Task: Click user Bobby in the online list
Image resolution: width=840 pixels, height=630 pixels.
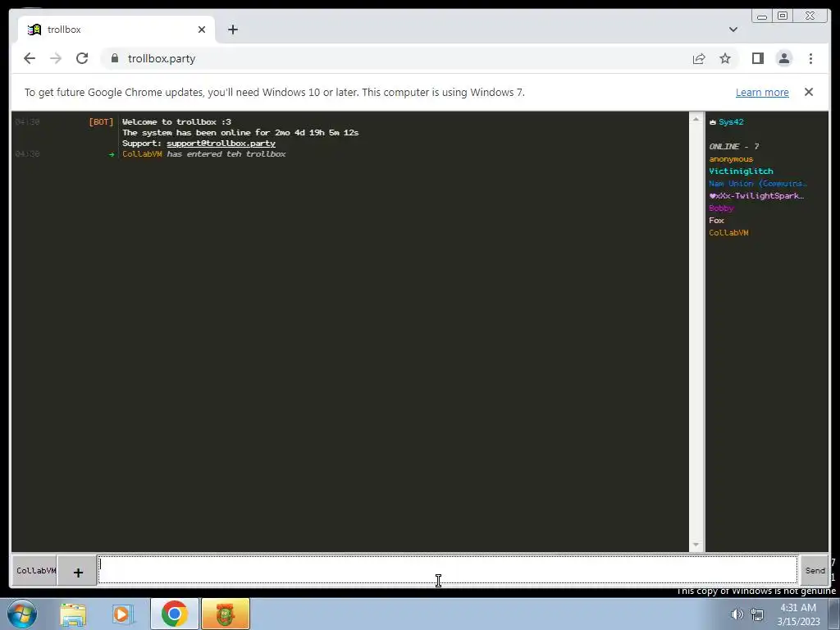Action: point(721,208)
